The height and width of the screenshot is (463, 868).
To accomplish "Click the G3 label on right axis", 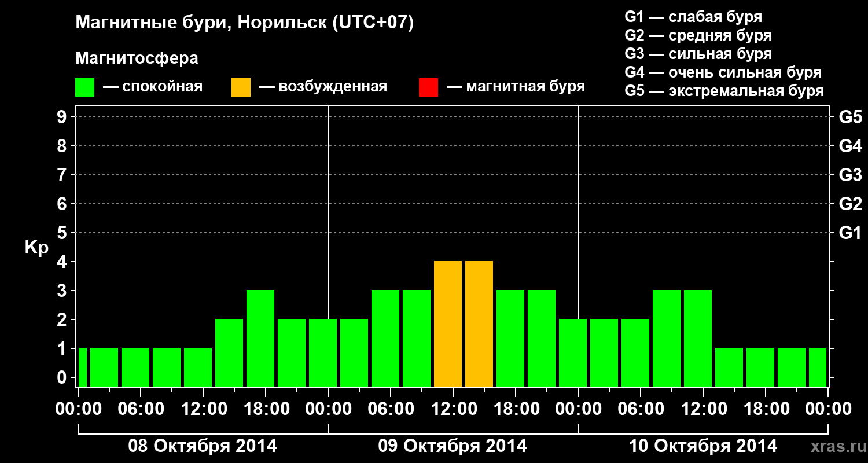I will tap(850, 175).
